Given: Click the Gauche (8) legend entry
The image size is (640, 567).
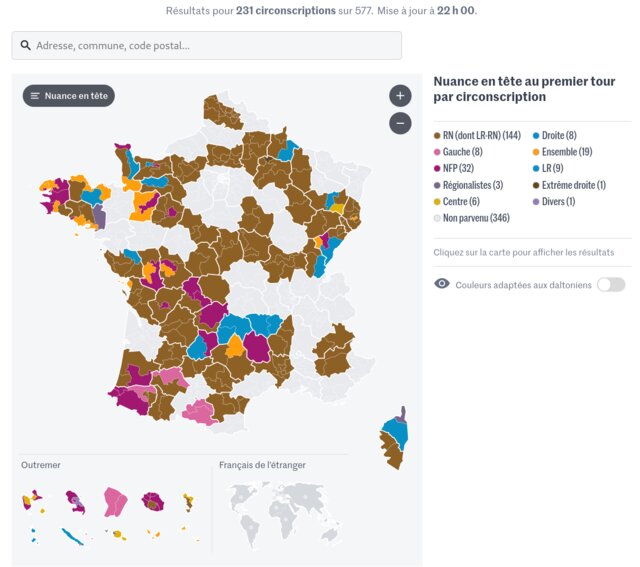Looking at the screenshot, I should pos(462,152).
